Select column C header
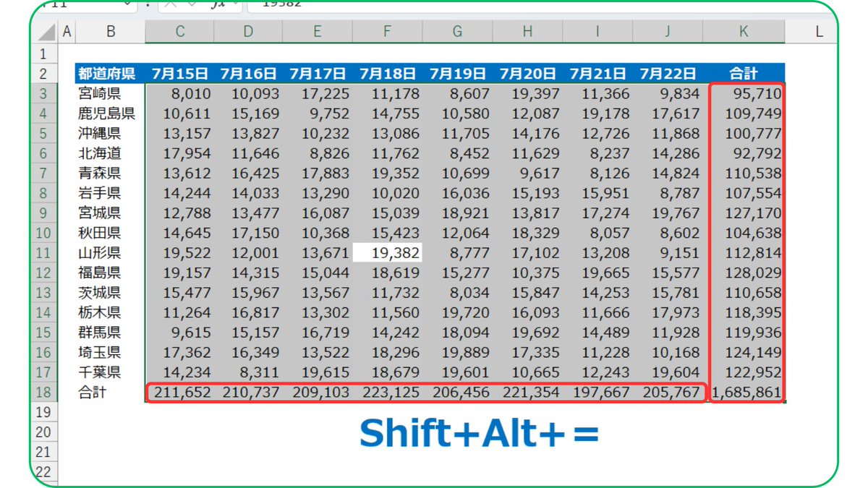Image resolution: width=868 pixels, height=488 pixels. click(x=180, y=31)
